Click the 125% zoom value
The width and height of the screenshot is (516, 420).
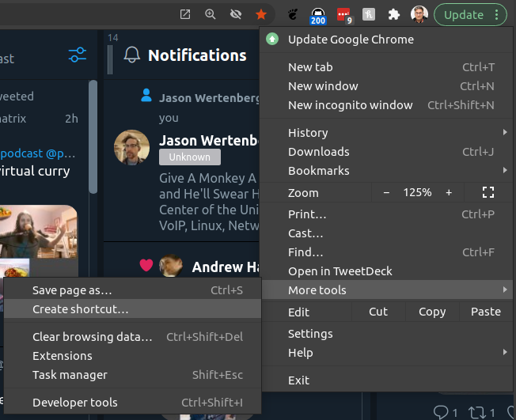click(417, 192)
